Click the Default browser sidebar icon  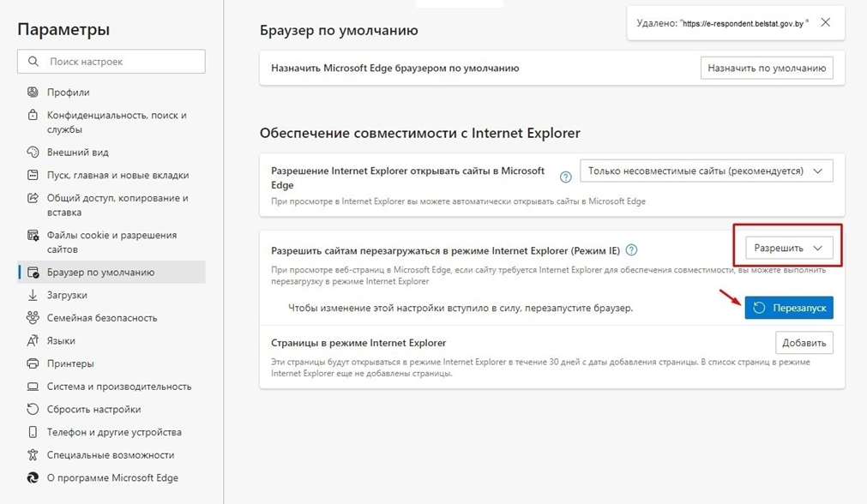[33, 273]
